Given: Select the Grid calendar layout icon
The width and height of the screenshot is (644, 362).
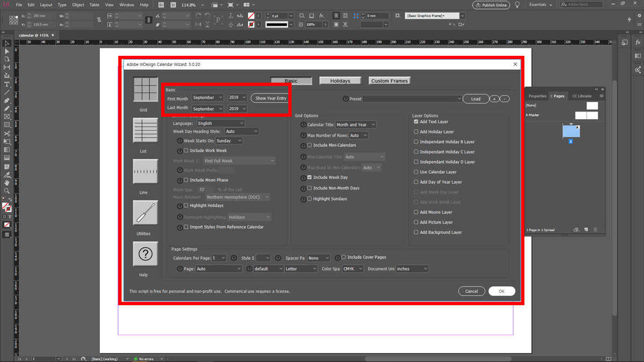Looking at the screenshot, I should [x=145, y=90].
